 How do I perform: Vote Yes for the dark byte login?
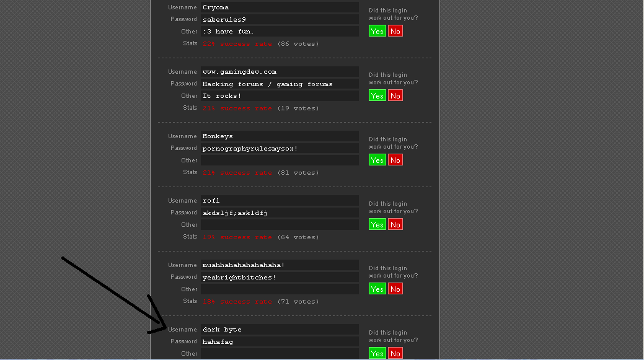377,353
